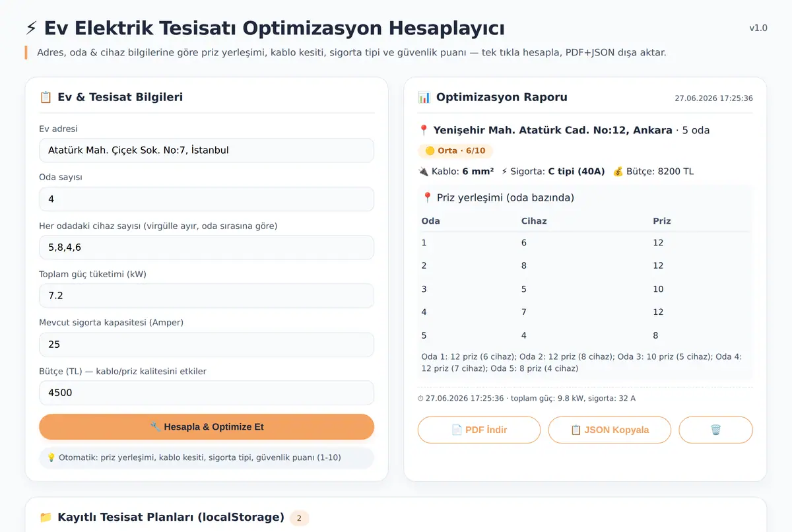792x532 pixels.
Task: Focus the Mevcut sigorta kapasitesi field
Action: pyautogui.click(x=207, y=344)
